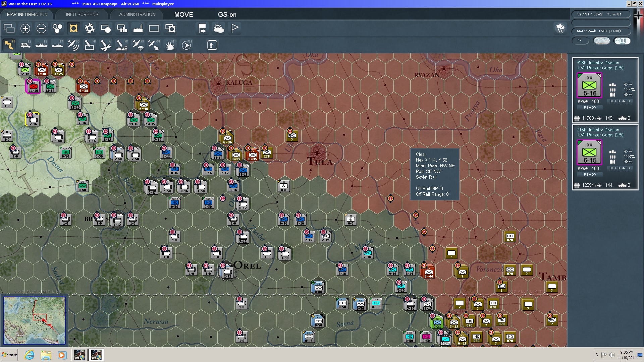
Task: Click SET STATIC for 215th Infantry Division
Action: (620, 168)
